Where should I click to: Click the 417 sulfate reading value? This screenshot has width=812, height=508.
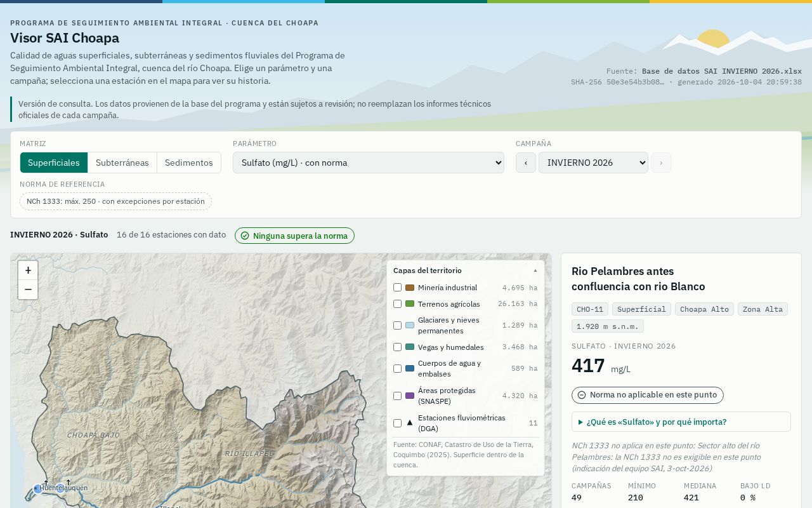[x=588, y=366]
